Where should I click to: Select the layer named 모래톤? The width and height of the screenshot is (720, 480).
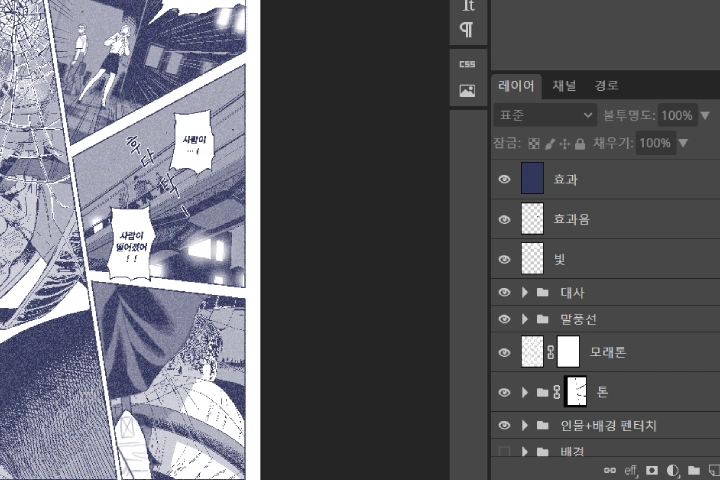pyautogui.click(x=608, y=352)
